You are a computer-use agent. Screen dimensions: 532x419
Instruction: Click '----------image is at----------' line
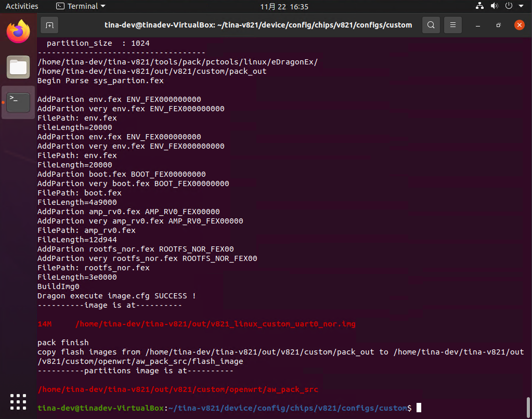click(x=110, y=305)
